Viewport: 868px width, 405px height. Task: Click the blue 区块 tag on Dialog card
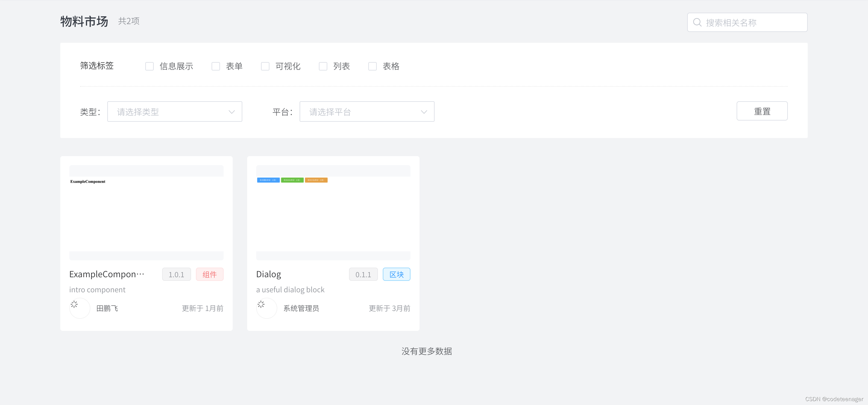point(396,274)
